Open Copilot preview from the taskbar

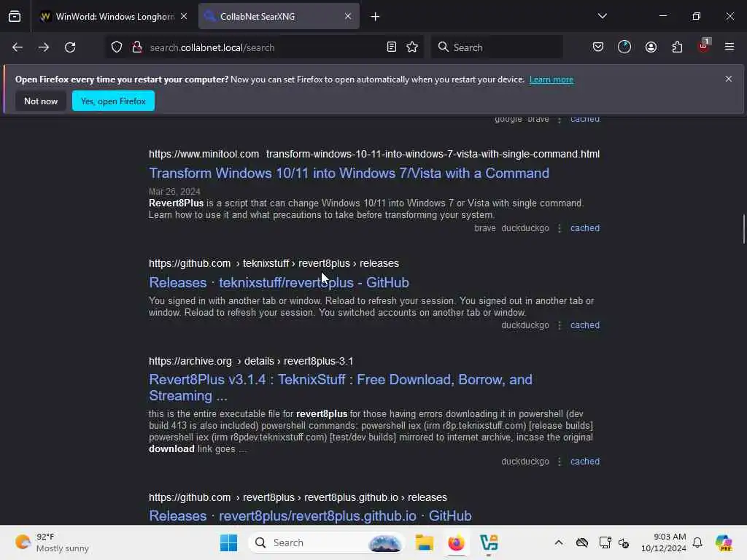click(724, 542)
